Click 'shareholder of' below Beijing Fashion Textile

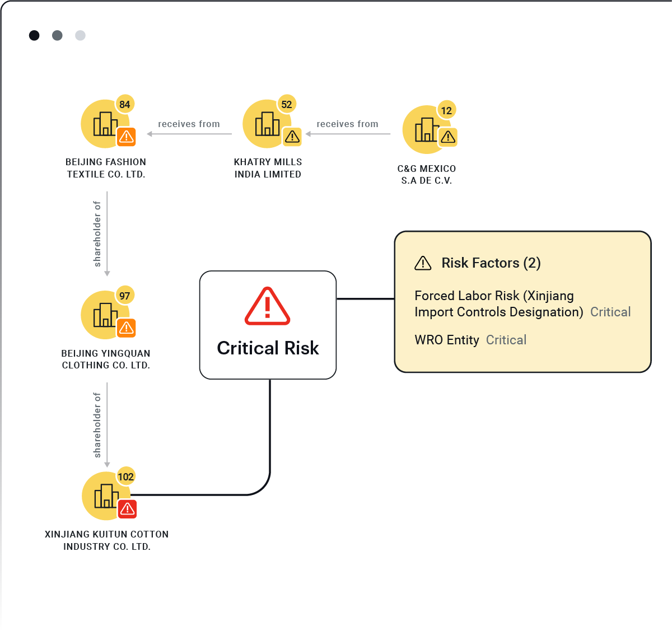pos(97,234)
